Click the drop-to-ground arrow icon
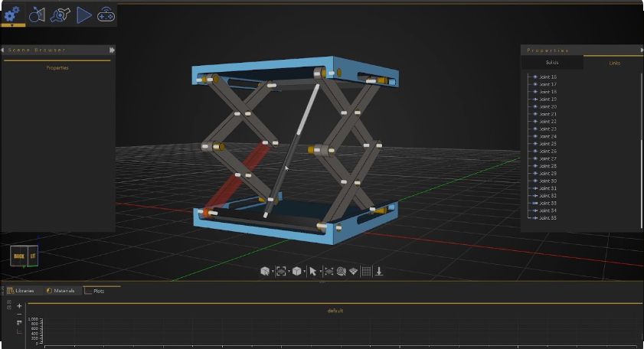The width and height of the screenshot is (644, 349). click(x=379, y=271)
